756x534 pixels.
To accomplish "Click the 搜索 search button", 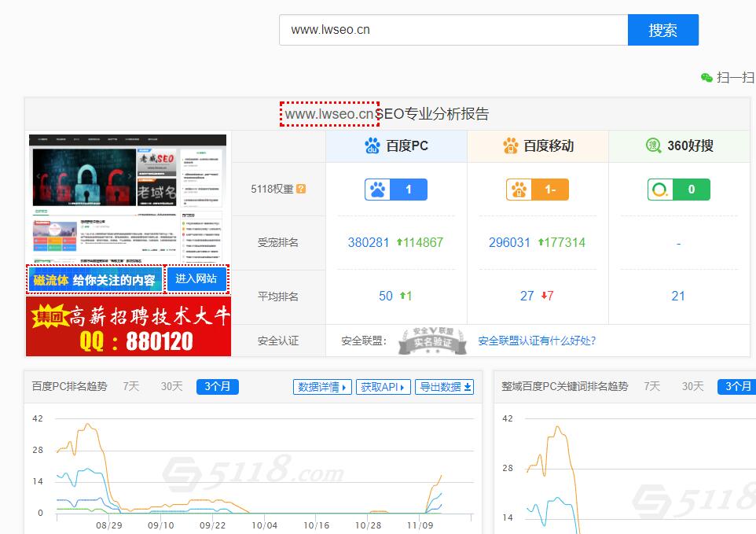I will pos(662,30).
